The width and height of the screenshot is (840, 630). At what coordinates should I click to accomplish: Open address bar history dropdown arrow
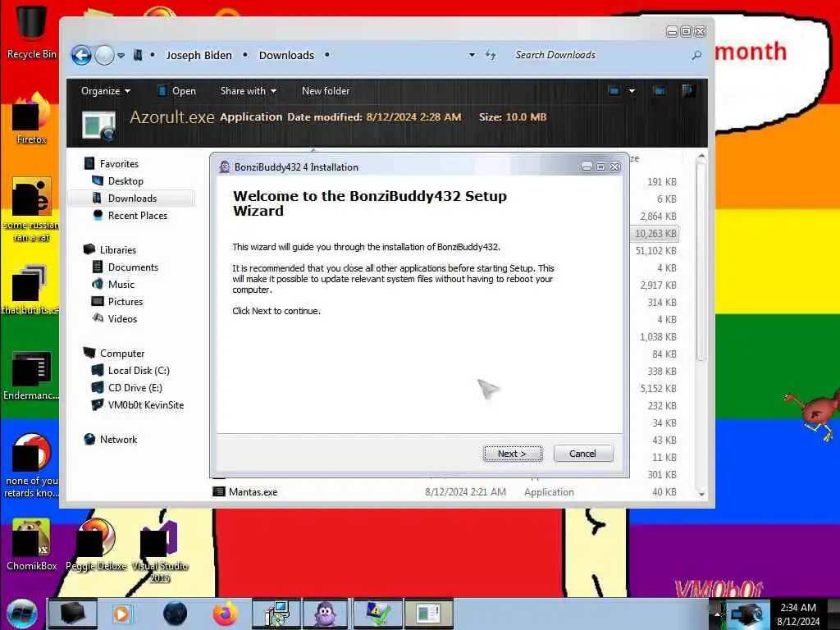(472, 55)
